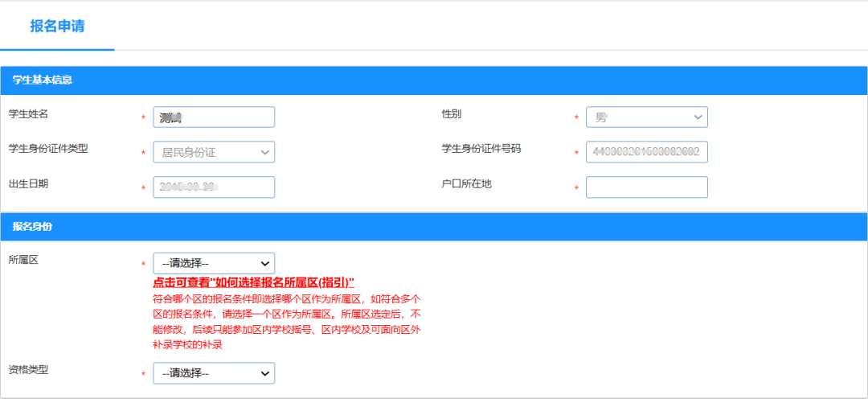Click the 报名身份 section header

pos(32,226)
